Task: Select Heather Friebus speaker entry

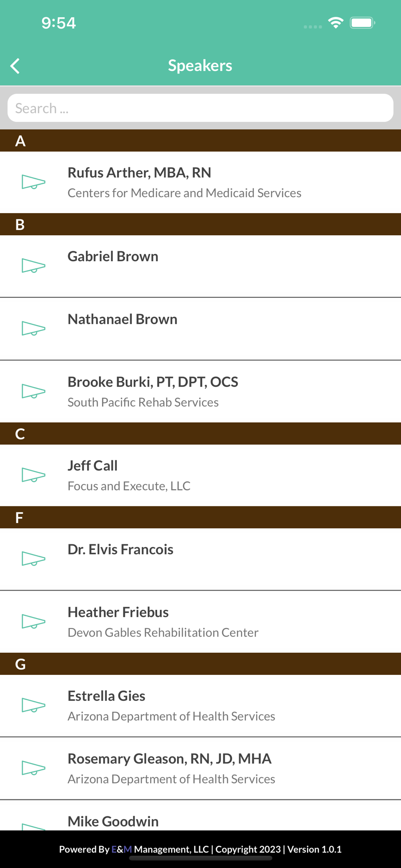Action: [x=118, y=612]
